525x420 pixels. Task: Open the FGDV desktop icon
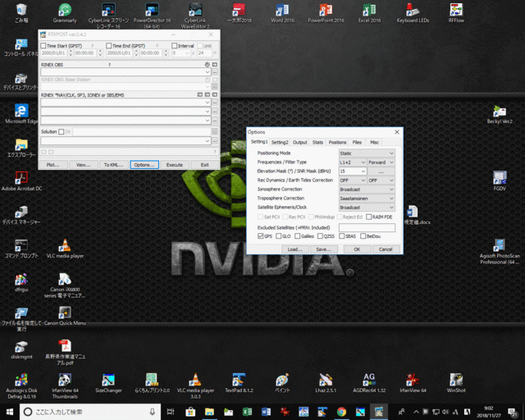500,181
